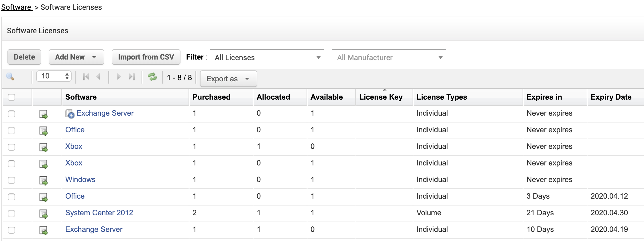Select the System Center 2012 row checkbox
This screenshot has width=644, height=241.
click(x=11, y=214)
